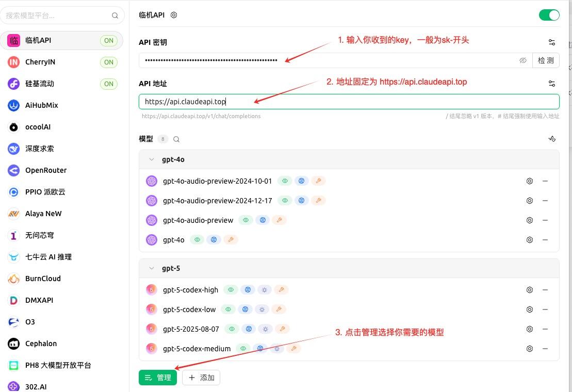This screenshot has width=572, height=392.
Task: Click reasoning tag on gpt-5-2025-08-07
Action: 265,329
